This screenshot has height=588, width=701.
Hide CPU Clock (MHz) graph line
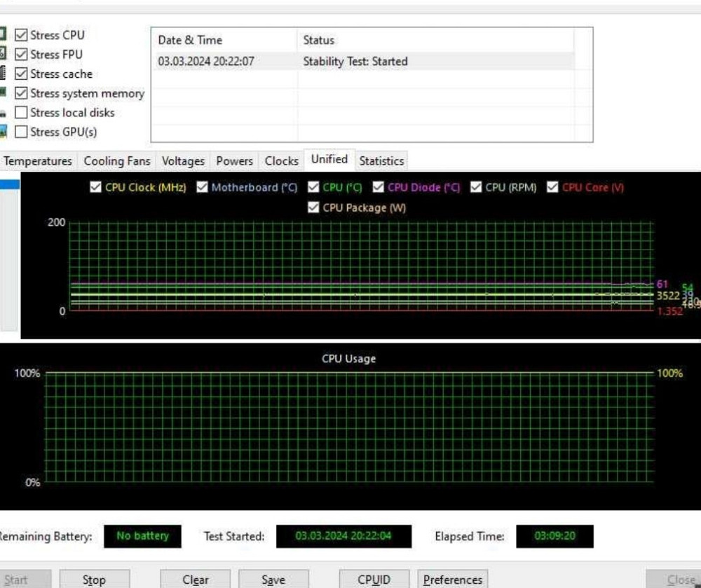click(96, 188)
